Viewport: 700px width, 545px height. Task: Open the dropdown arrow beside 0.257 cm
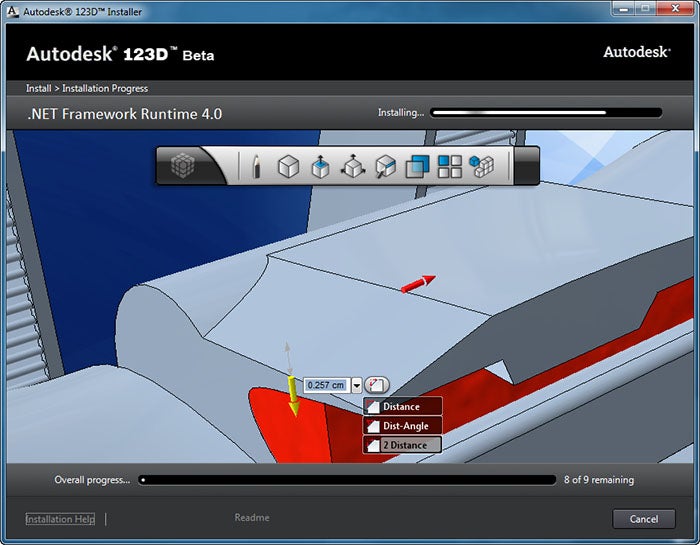(357, 385)
